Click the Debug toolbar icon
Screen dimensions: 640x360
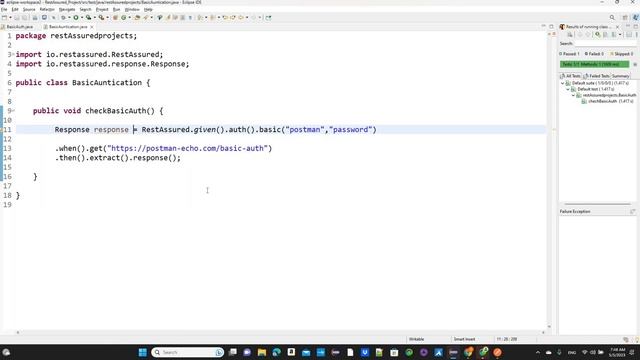[63, 18]
